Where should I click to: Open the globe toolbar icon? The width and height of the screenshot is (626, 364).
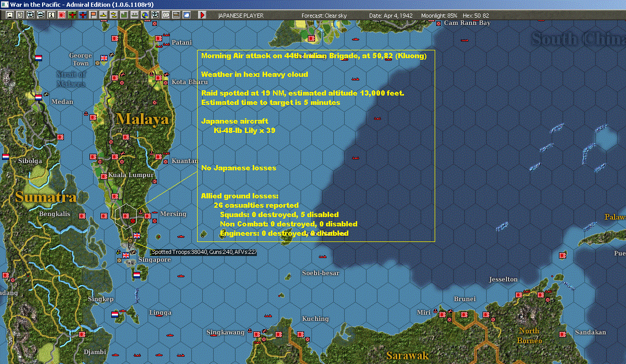coord(145,15)
